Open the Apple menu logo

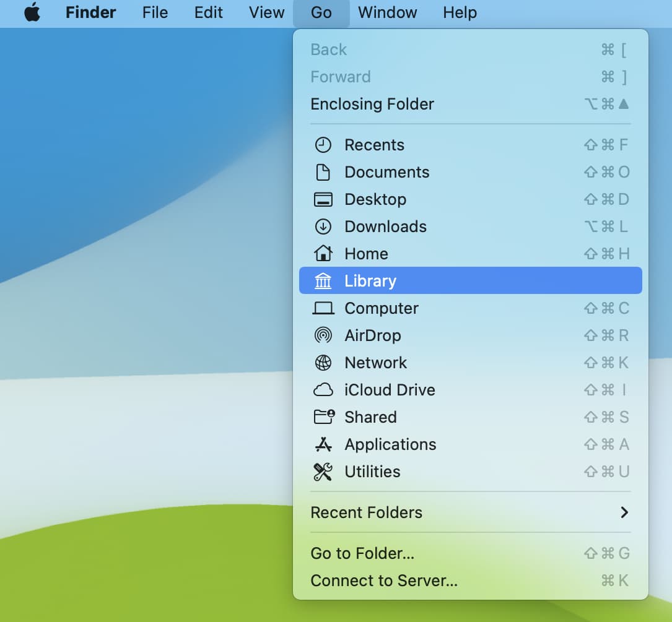click(32, 12)
